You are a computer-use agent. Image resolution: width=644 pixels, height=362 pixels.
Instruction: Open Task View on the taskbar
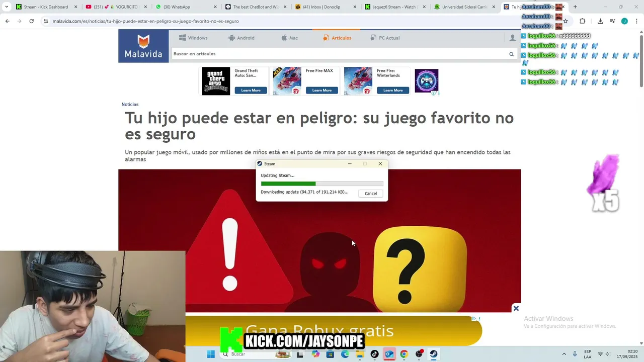tap(300, 354)
